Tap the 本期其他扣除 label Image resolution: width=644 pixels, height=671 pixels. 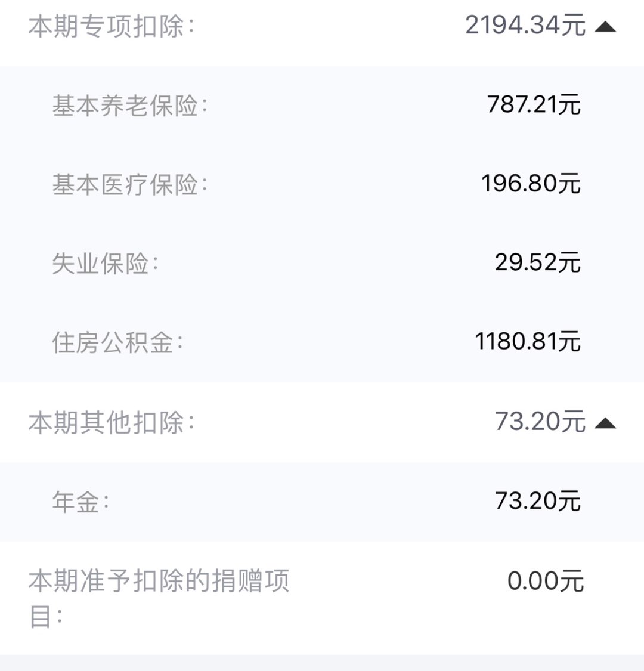pos(112,422)
